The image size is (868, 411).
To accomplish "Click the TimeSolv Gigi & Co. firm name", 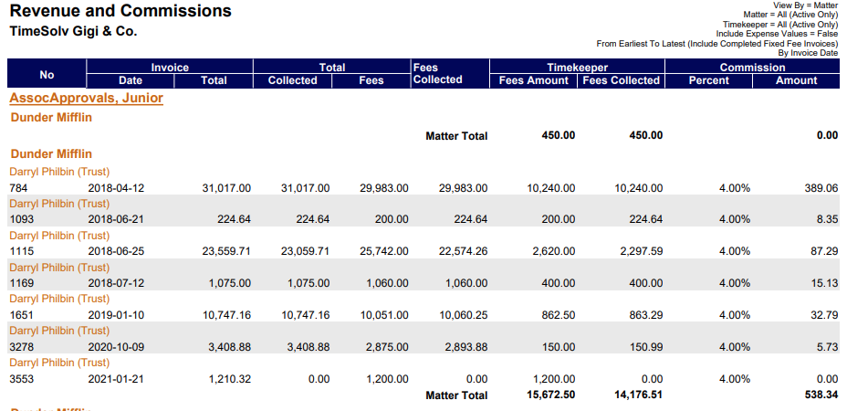I will (x=72, y=32).
